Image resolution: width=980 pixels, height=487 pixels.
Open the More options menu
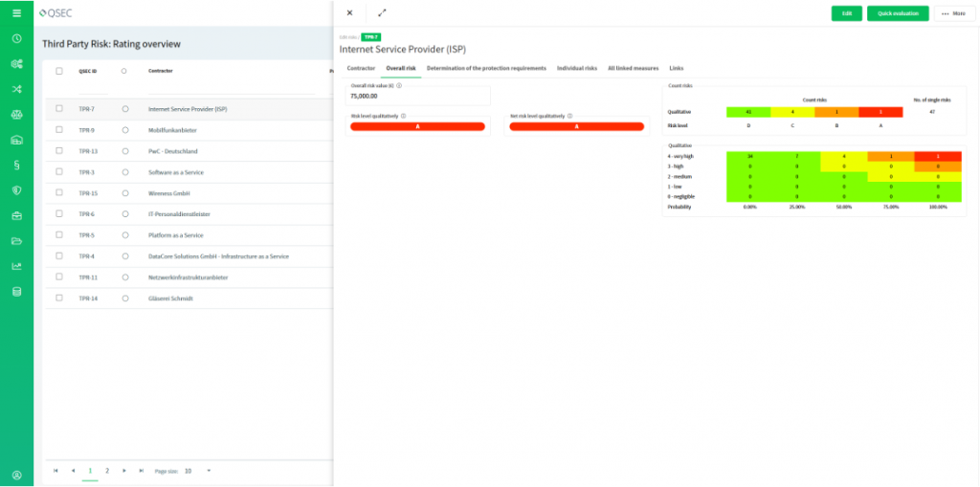pos(952,13)
